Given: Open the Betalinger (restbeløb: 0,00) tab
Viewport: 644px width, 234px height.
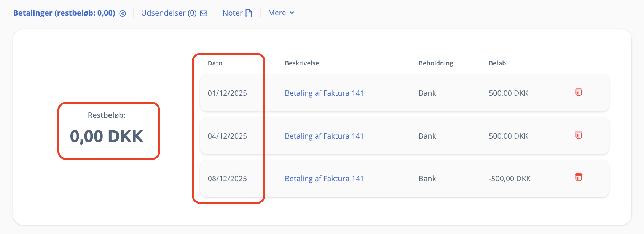Looking at the screenshot, I should point(64,13).
